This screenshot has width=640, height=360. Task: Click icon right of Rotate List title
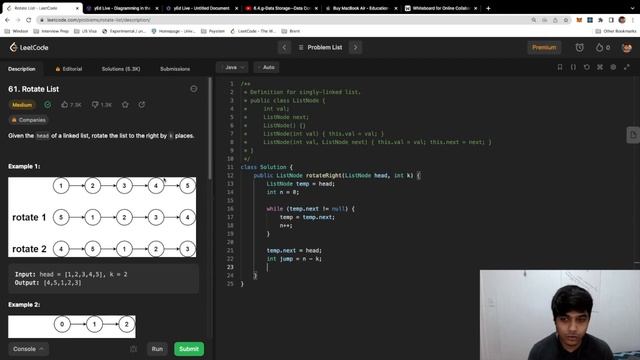coord(193,89)
